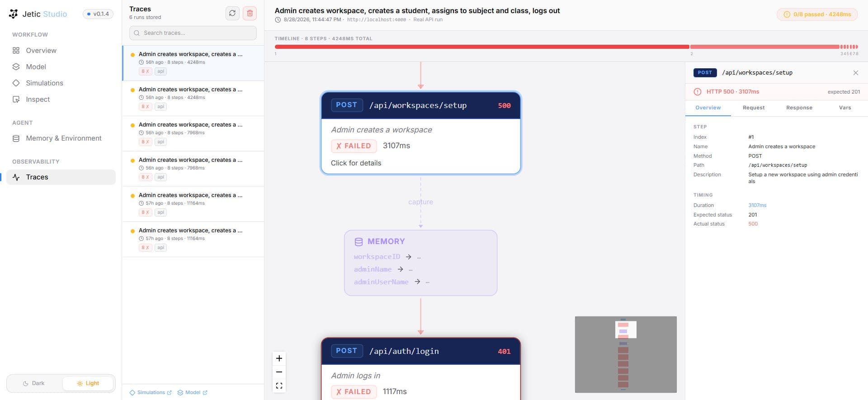Click the minimap thumbnail of the flow

(626, 354)
